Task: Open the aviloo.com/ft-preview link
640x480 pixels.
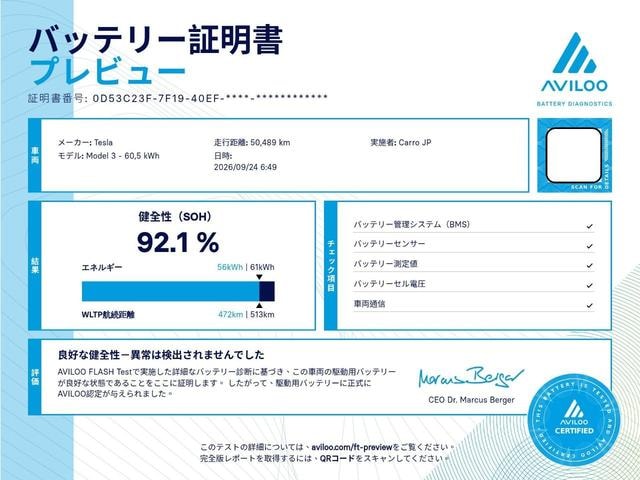Action: click(x=351, y=447)
